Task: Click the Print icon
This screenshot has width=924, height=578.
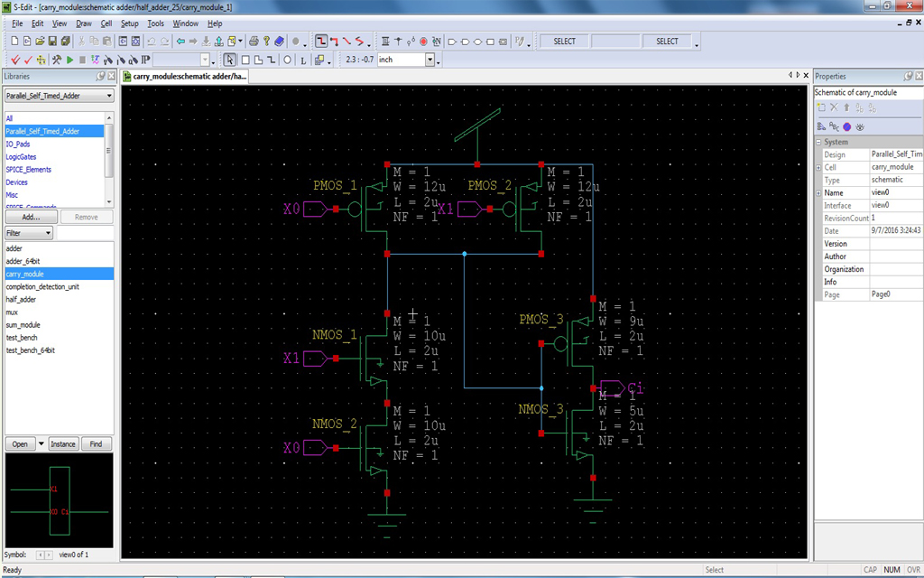Action: (x=254, y=42)
